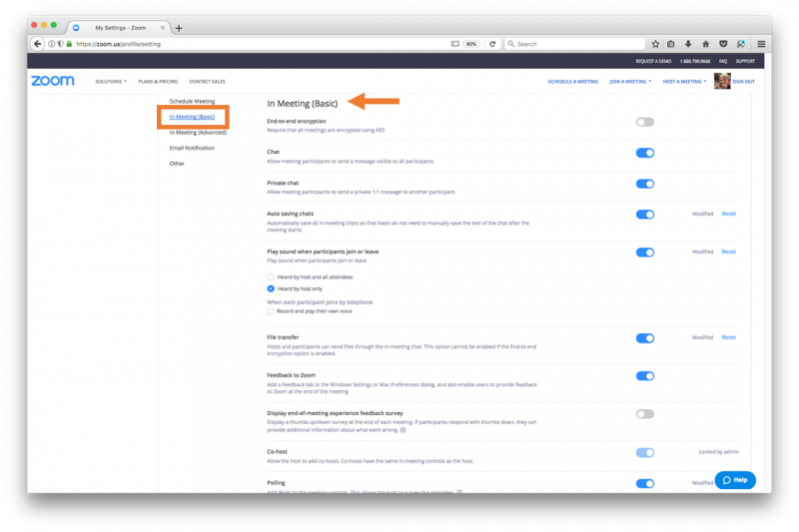
Task: Expand the Join a Meeting dropdown
Action: [630, 82]
